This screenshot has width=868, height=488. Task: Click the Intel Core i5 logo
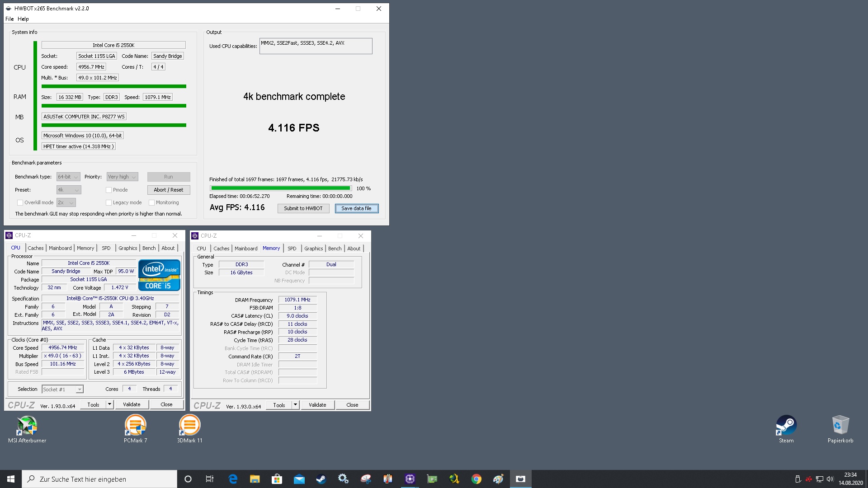159,275
